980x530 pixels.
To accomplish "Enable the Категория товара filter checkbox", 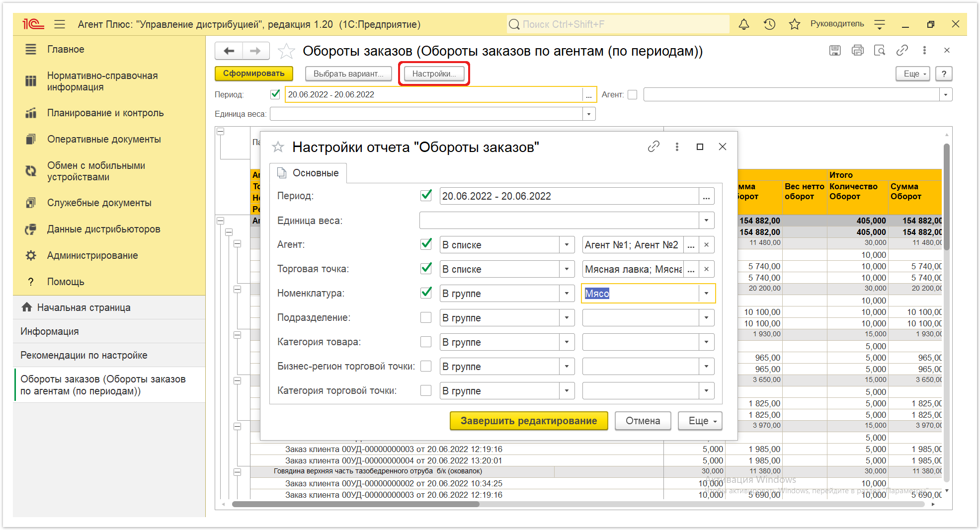I will [426, 341].
